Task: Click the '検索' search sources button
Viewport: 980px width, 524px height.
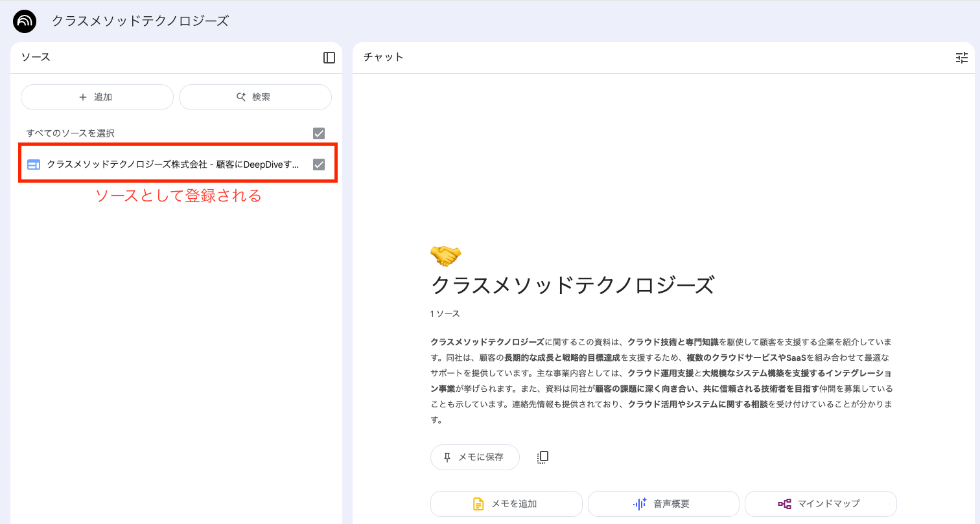Action: [255, 97]
